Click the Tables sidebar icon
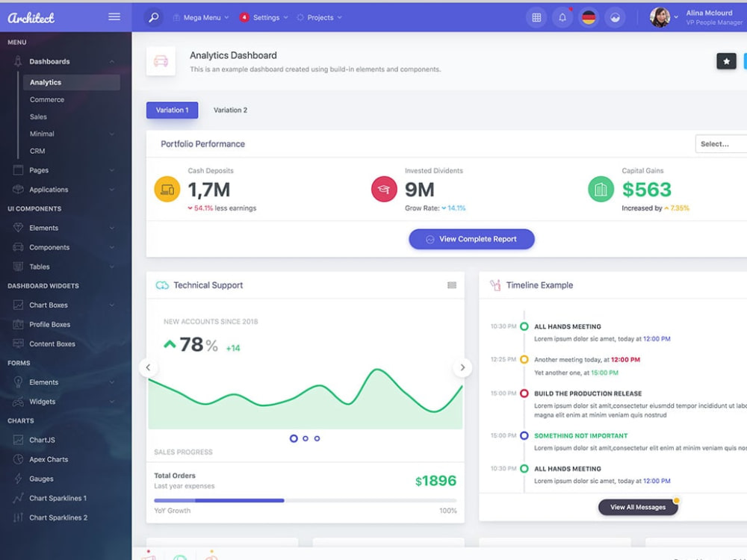747x560 pixels. 18,267
